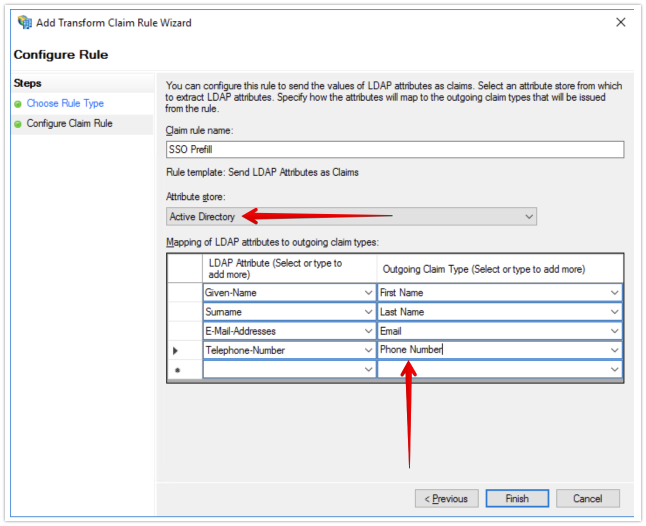Click the empty new-row outgoing claim field

point(490,369)
